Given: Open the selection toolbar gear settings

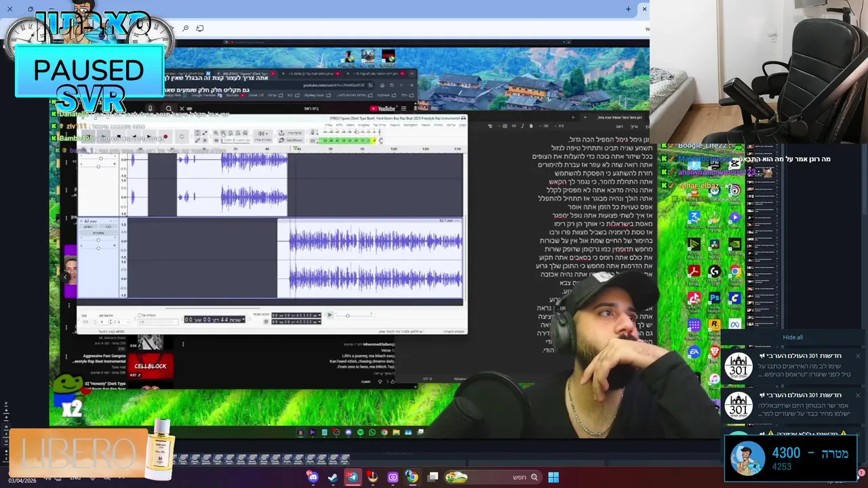Looking at the screenshot, I should [x=266, y=322].
